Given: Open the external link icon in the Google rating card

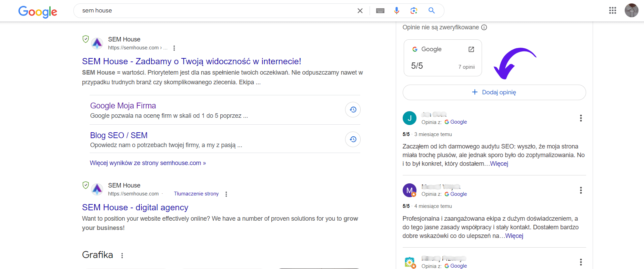Looking at the screenshot, I should [471, 49].
